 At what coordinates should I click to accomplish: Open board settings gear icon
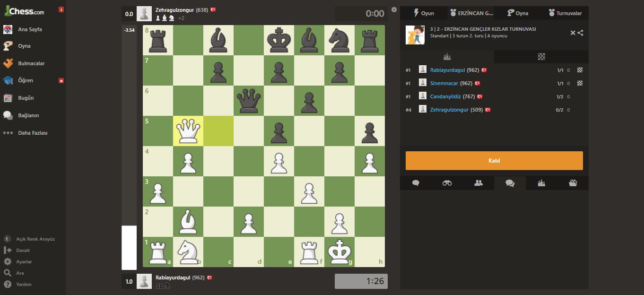394,9
